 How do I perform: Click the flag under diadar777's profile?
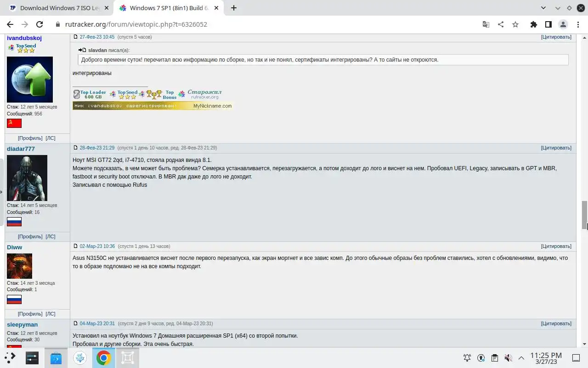click(14, 222)
